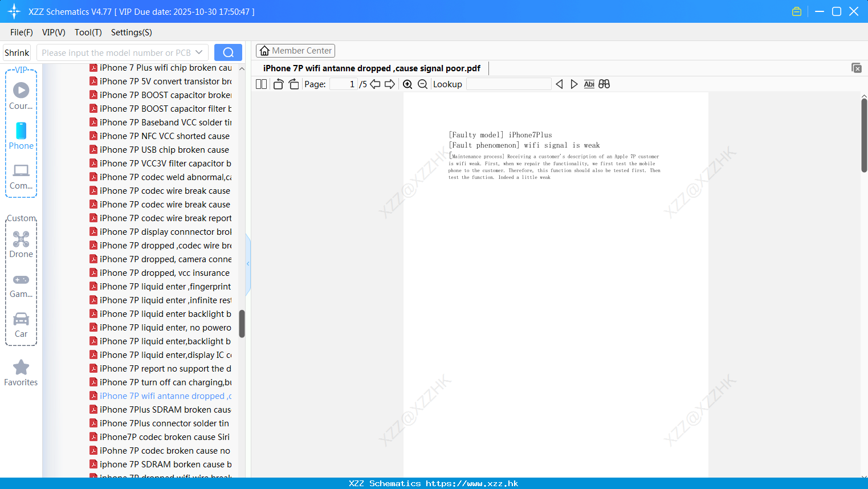Open iPhone 7P report no support file

pos(161,369)
